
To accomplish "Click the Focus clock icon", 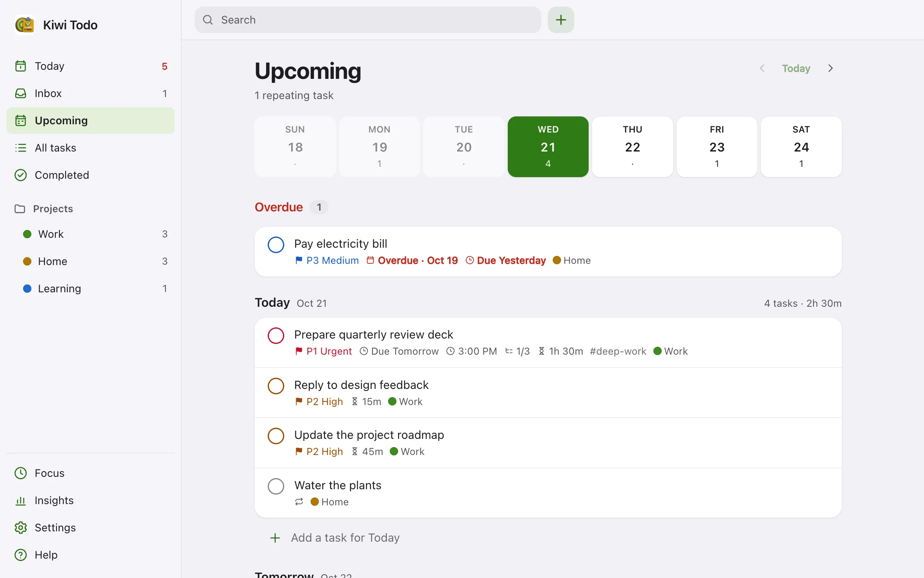I will [21, 473].
